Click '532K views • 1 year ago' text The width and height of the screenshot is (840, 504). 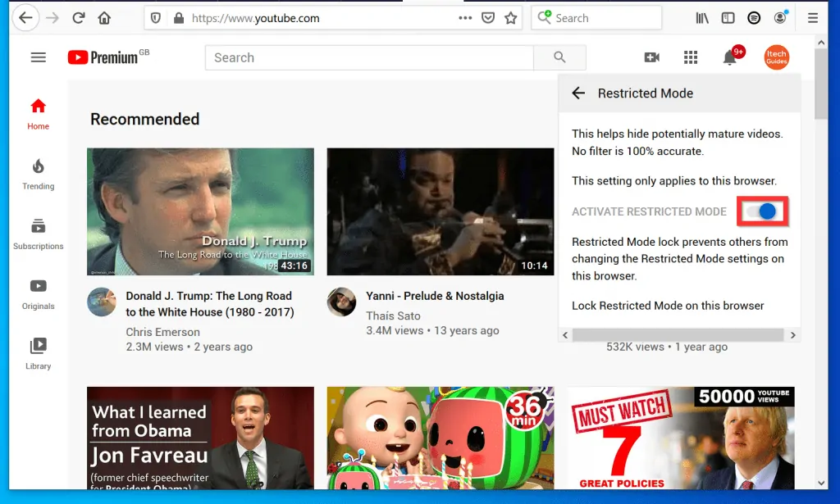click(666, 347)
